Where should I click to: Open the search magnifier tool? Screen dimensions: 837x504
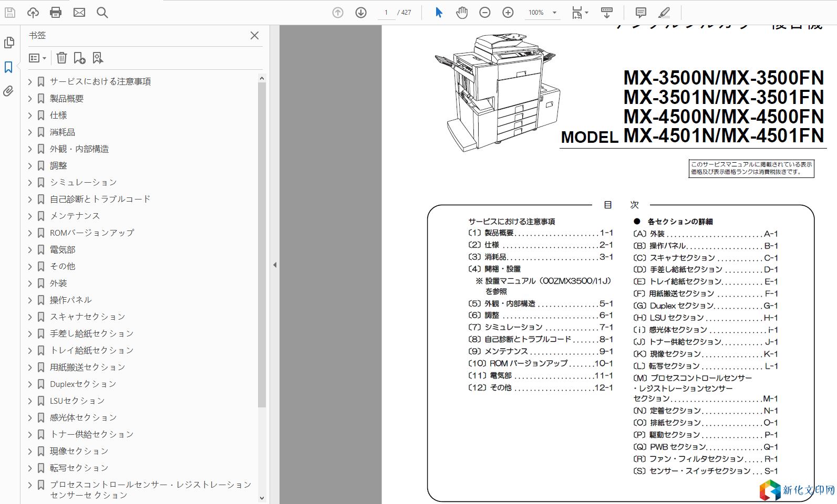(102, 12)
